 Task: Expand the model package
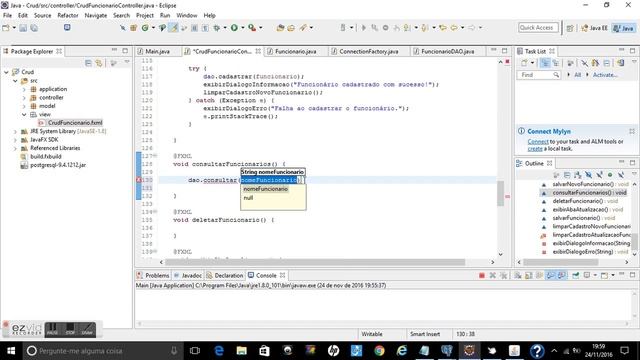pyautogui.click(x=24, y=106)
